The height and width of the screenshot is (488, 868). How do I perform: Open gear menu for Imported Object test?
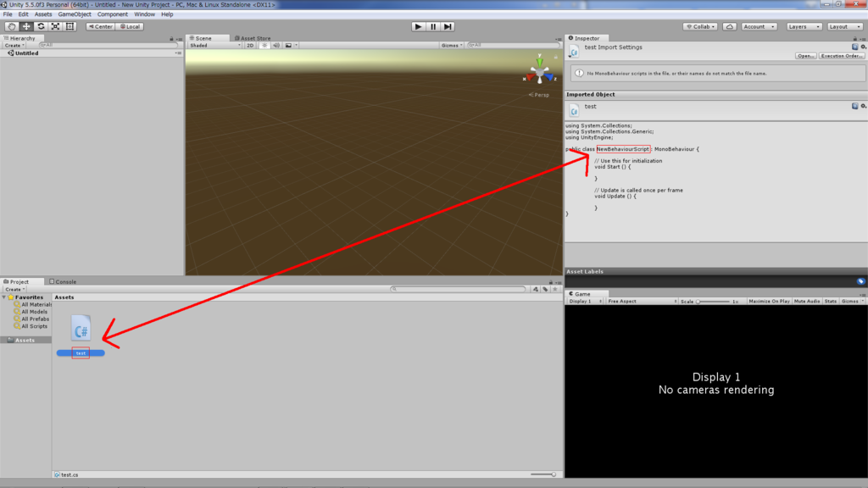[864, 106]
